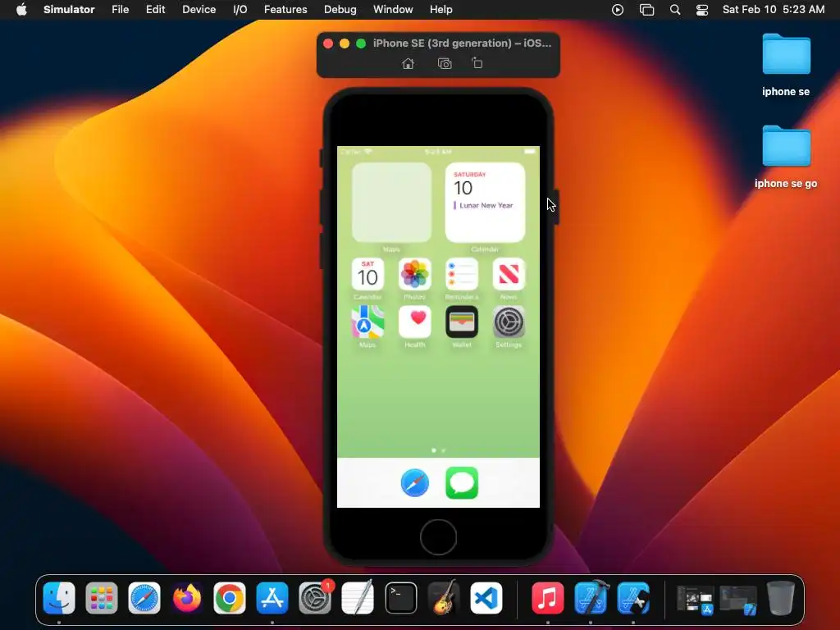The width and height of the screenshot is (840, 630).
Task: Click the screen recording play icon in menu bar
Action: (x=618, y=10)
